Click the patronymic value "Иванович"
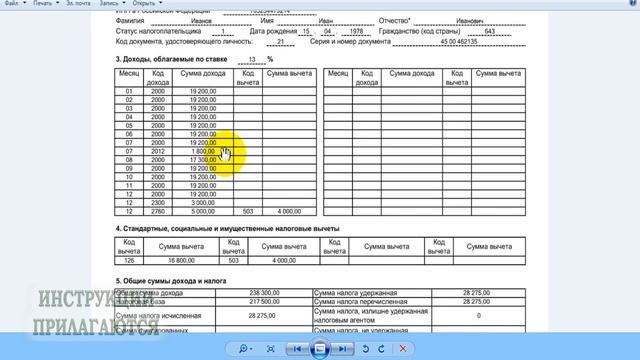This screenshot has height=360, width=640. [x=470, y=21]
